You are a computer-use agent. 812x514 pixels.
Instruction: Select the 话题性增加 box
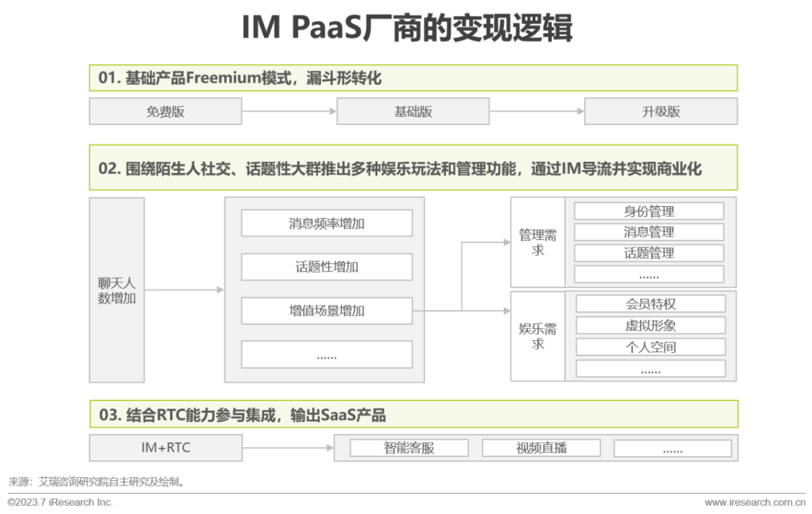(x=326, y=266)
